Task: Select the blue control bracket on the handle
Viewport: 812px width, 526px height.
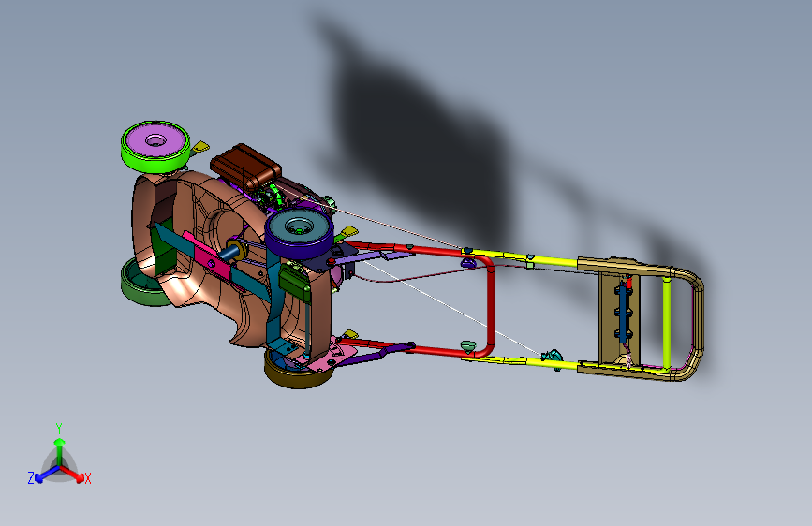Action: 623,312
